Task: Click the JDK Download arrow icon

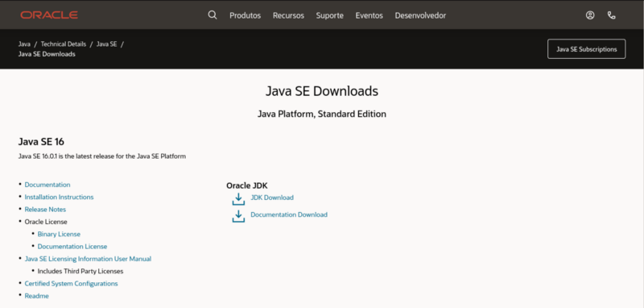Action: tap(238, 198)
